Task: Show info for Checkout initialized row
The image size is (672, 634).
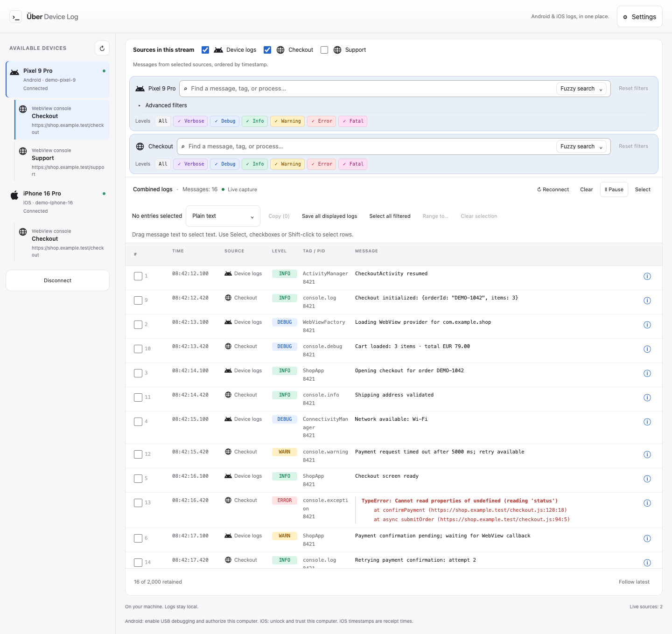Action: (x=647, y=300)
